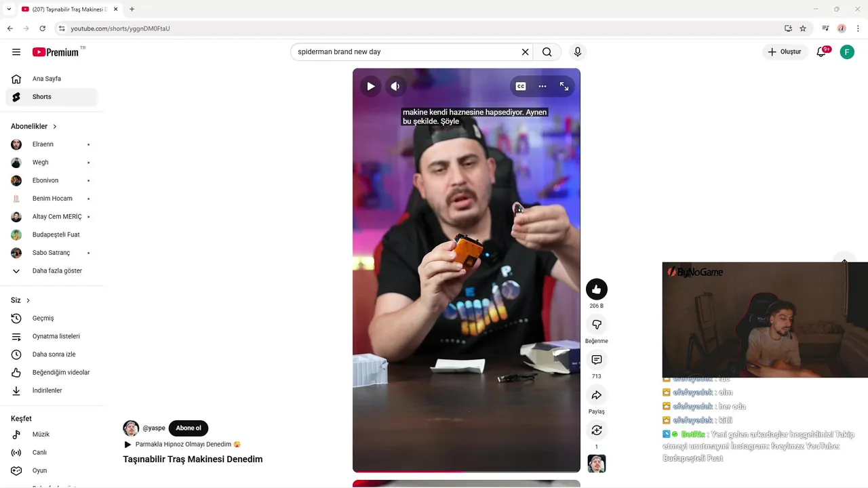Viewport: 868px width, 488px height.
Task: Dislike the short via Beğenme icon
Action: (597, 325)
